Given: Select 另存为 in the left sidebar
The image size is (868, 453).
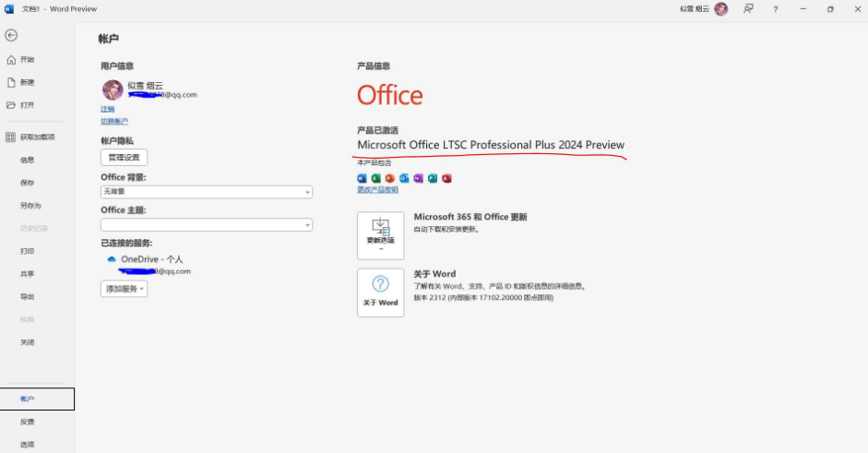Looking at the screenshot, I should point(30,206).
